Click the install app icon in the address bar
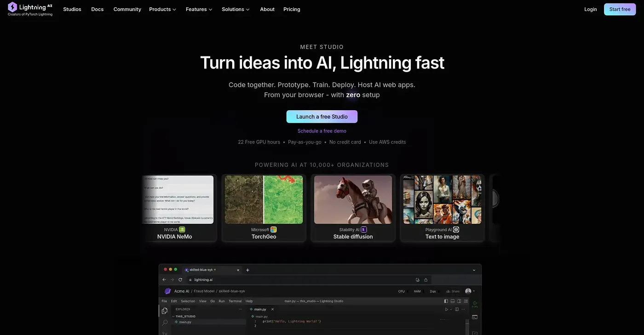The width and height of the screenshot is (644, 335). tap(418, 279)
